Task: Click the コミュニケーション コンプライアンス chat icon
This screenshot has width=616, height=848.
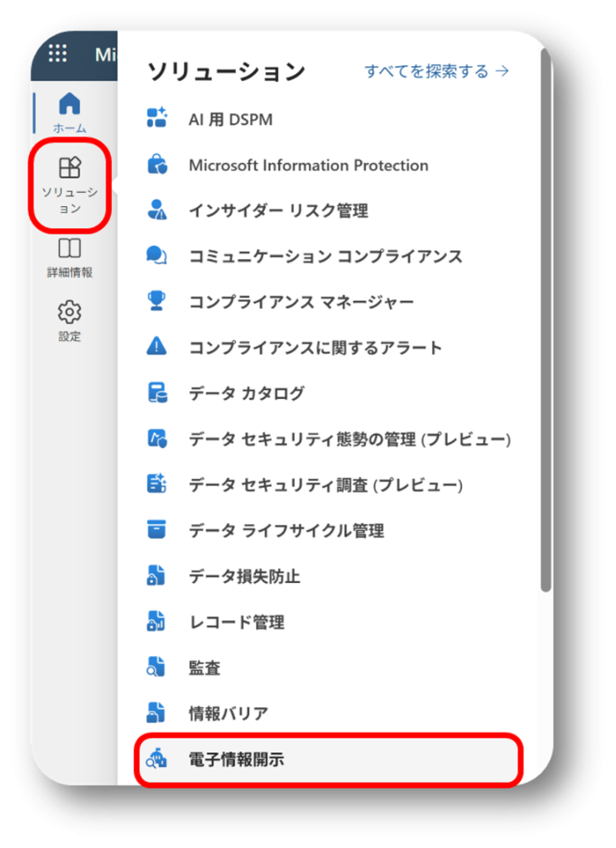Action: 156,256
